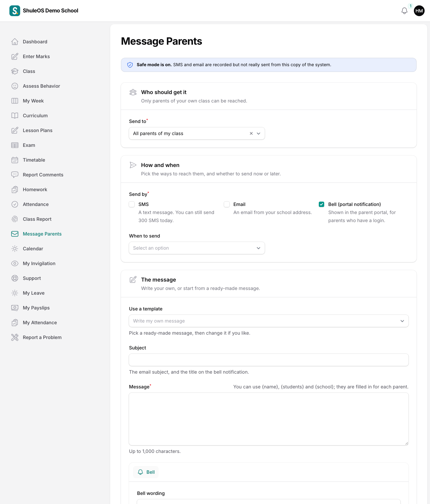Click the Report a Problem tools icon
The image size is (430, 504).
pyautogui.click(x=15, y=337)
